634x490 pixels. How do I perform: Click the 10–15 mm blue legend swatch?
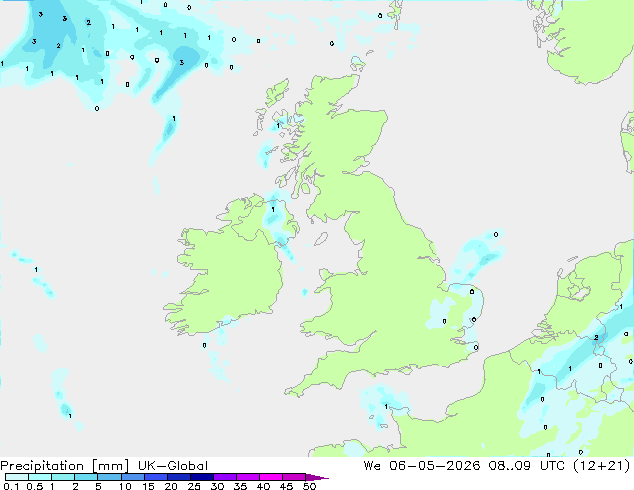(x=132, y=477)
